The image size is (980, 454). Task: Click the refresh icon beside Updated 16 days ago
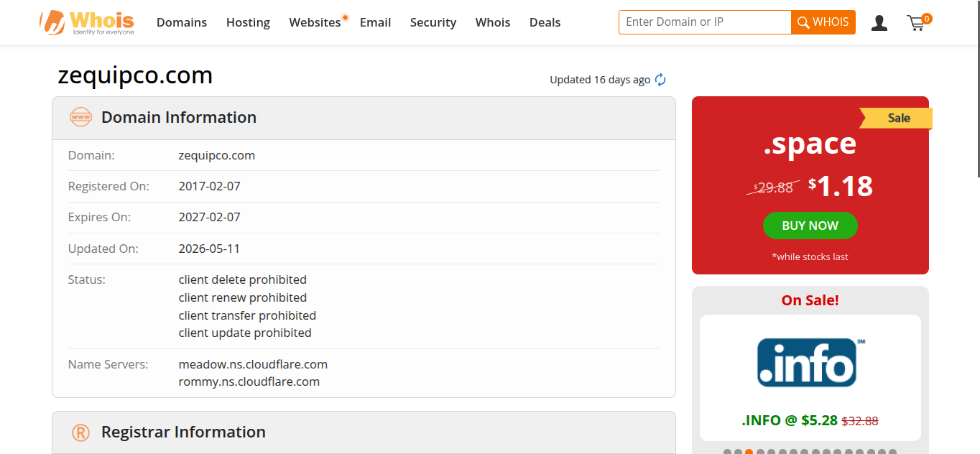(x=660, y=80)
